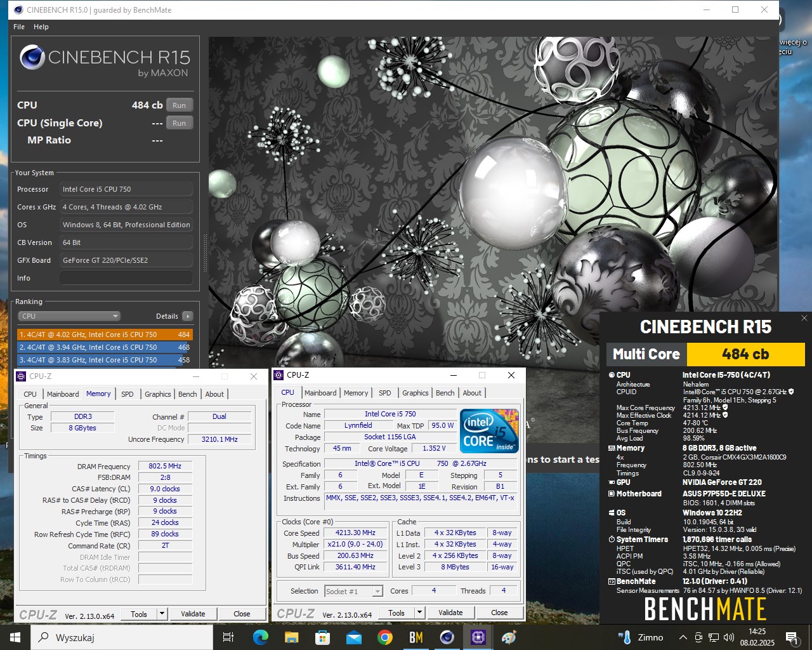This screenshot has width=812, height=650.
Task: Click the Motherboard icon in the BenchMate overlay
Action: coord(612,494)
